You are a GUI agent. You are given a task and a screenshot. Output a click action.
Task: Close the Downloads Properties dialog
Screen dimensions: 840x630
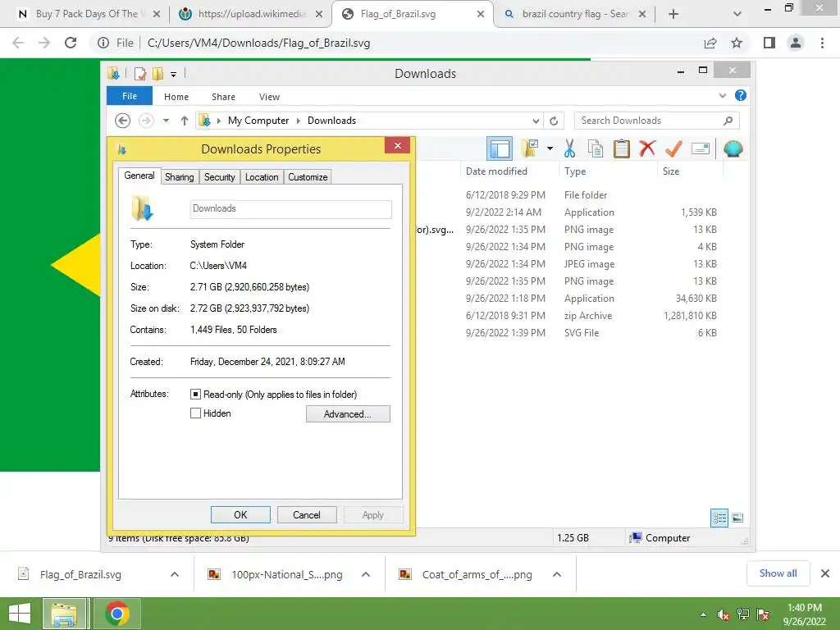398,145
